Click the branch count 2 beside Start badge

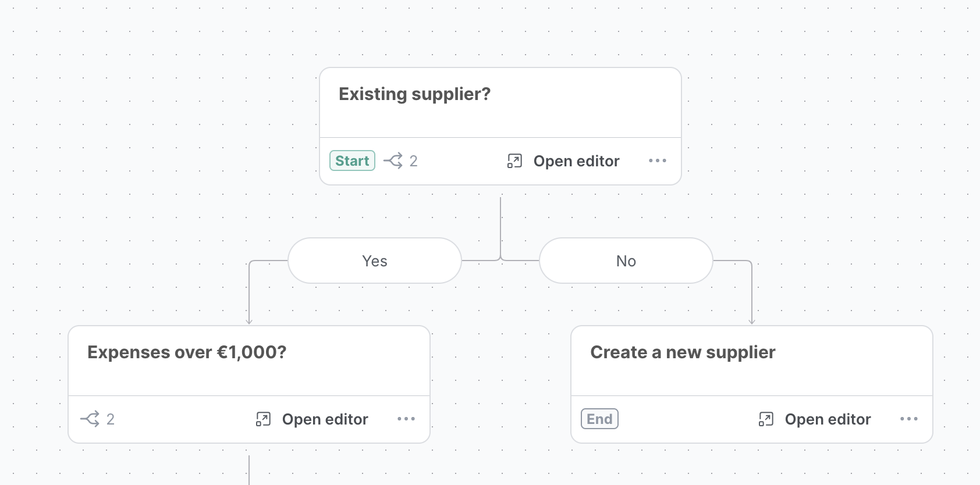click(x=413, y=161)
